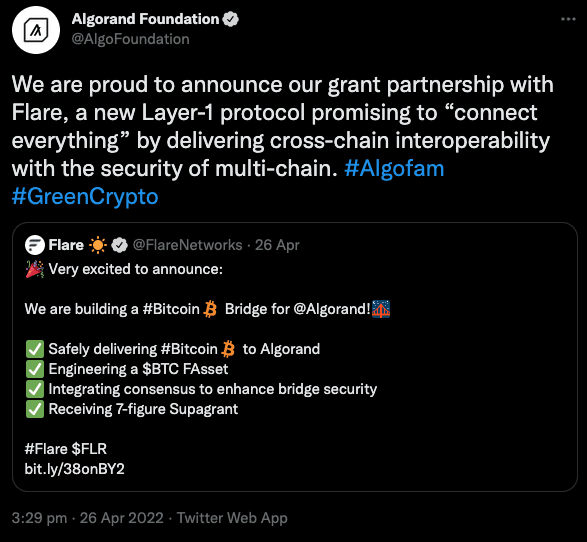587x542 pixels.
Task: Open the bit.ly/38onBY2 link
Action: click(74, 469)
